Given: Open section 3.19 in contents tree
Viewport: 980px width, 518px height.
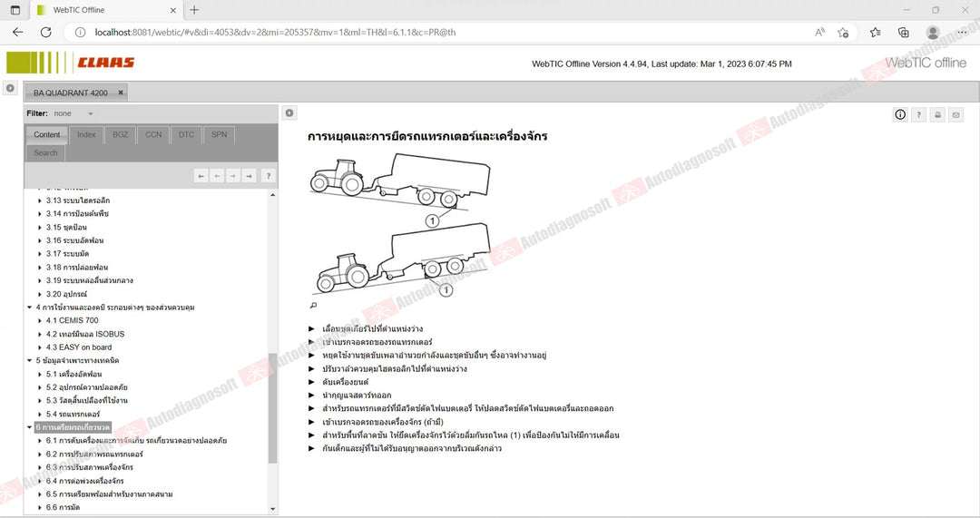Looking at the screenshot, I should 89,280.
